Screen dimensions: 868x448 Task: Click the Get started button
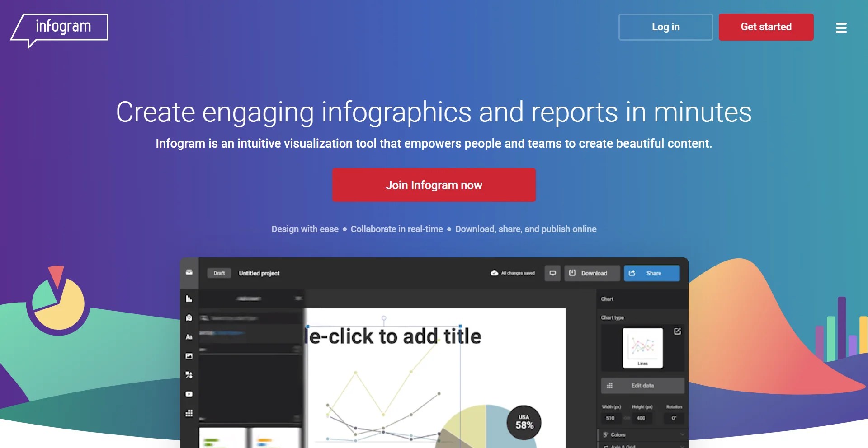tap(766, 27)
